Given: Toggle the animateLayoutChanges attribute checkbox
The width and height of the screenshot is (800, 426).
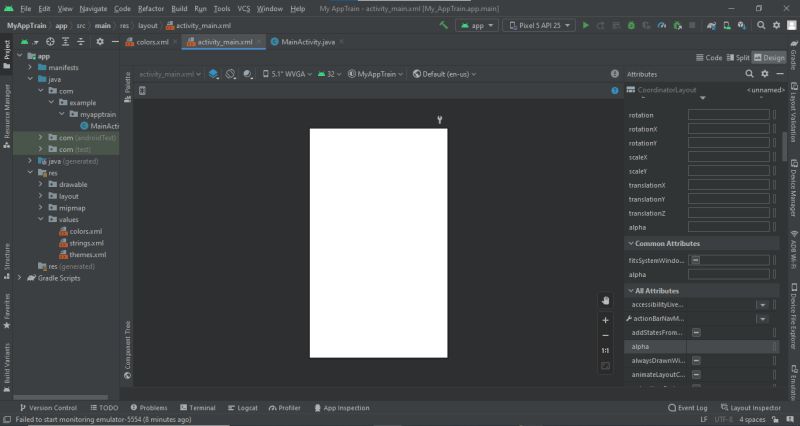Looking at the screenshot, I should tap(696, 374).
